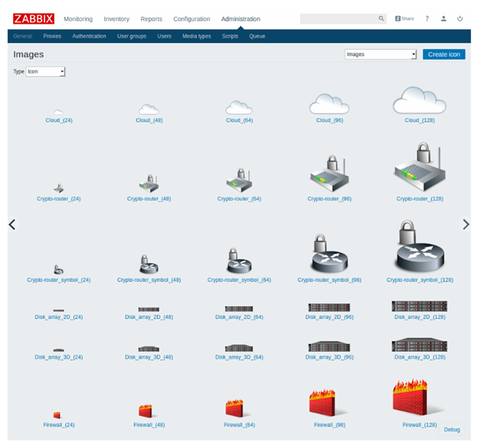Click the Zabbix logo

coord(34,18)
